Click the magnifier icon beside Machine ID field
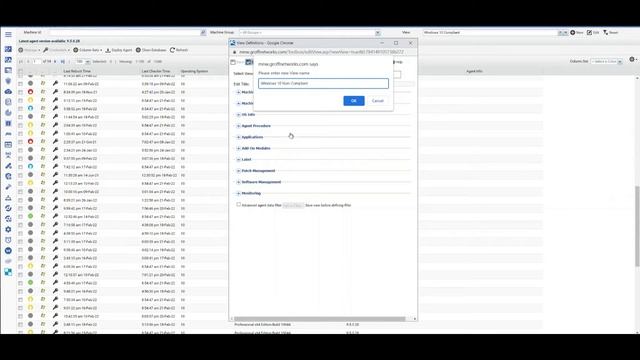Viewport: 640px width, 360px height. (203, 32)
